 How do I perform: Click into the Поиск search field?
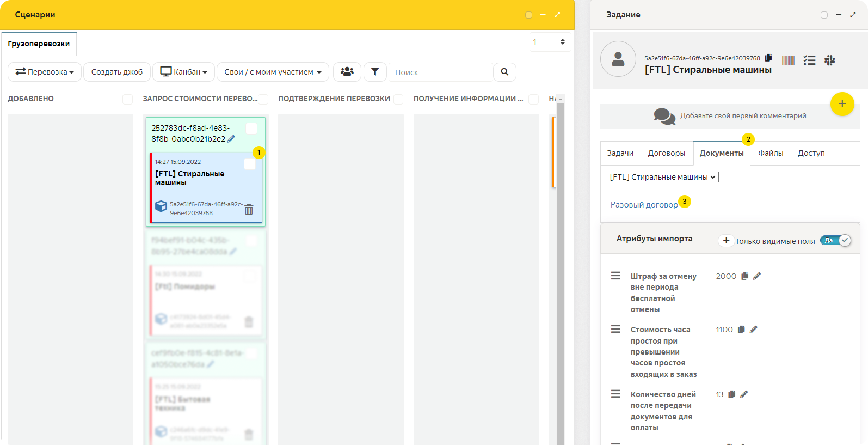pyautogui.click(x=440, y=72)
